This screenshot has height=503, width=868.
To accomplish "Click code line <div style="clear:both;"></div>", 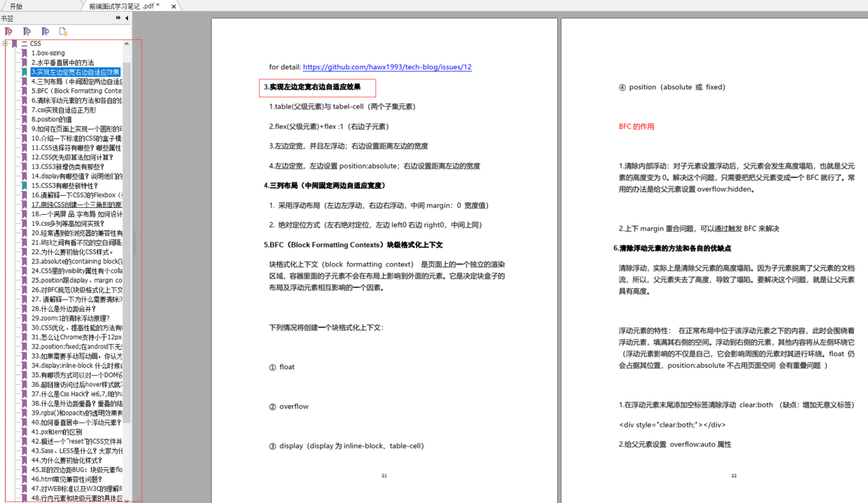I will 672,425.
